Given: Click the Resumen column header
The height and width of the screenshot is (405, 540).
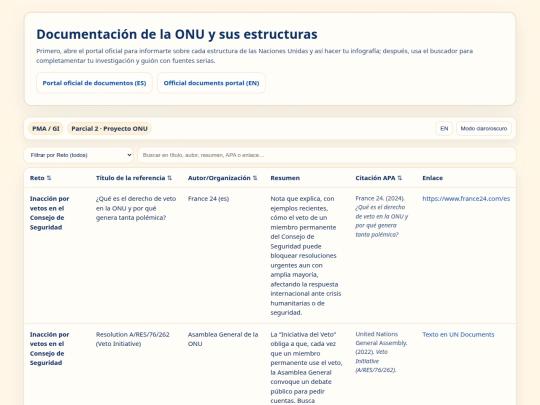Looking at the screenshot, I should click(285, 178).
